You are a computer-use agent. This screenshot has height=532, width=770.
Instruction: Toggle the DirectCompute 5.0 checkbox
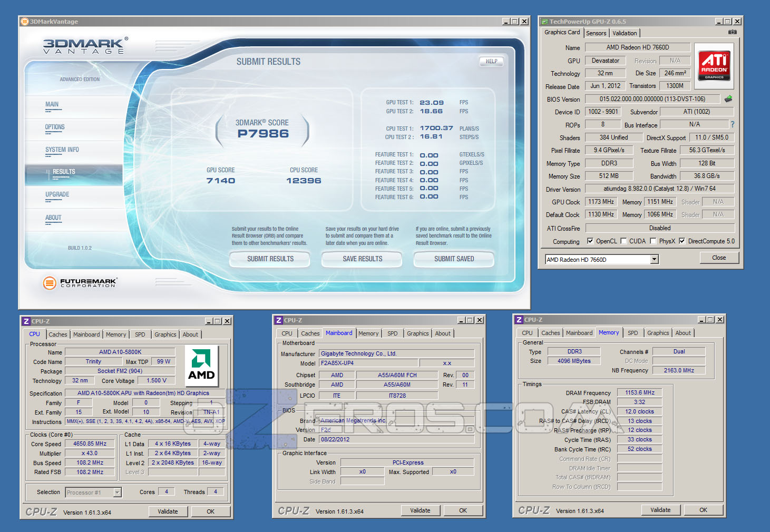point(682,241)
